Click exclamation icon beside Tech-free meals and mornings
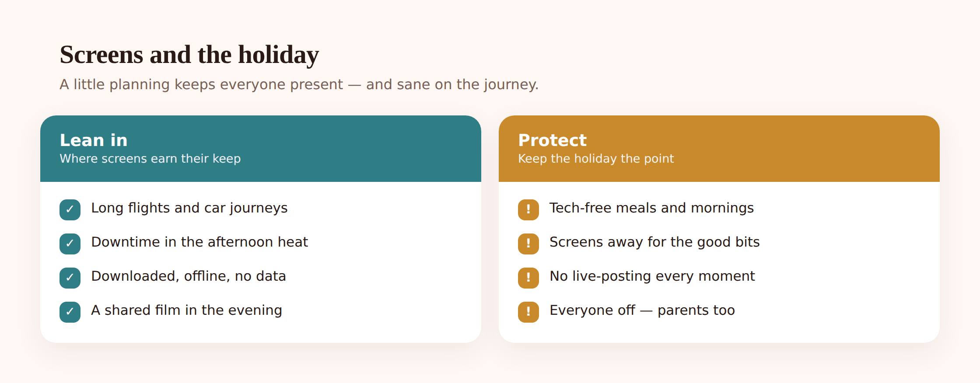 [528, 210]
